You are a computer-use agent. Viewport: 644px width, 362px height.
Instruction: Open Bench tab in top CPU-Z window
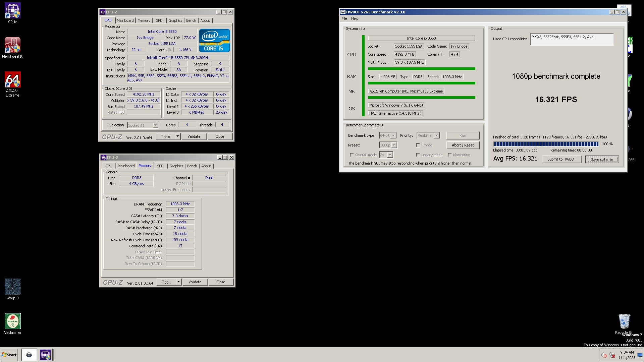point(191,20)
